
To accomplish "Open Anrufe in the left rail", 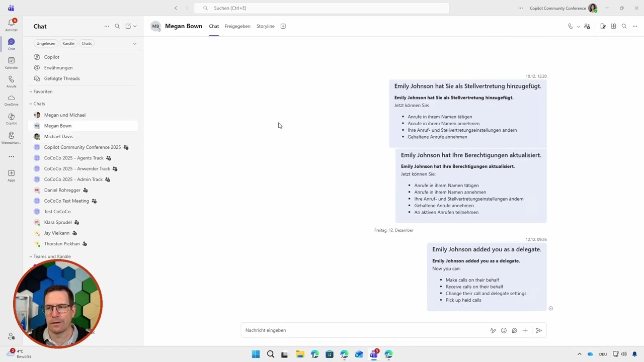I will point(11,81).
